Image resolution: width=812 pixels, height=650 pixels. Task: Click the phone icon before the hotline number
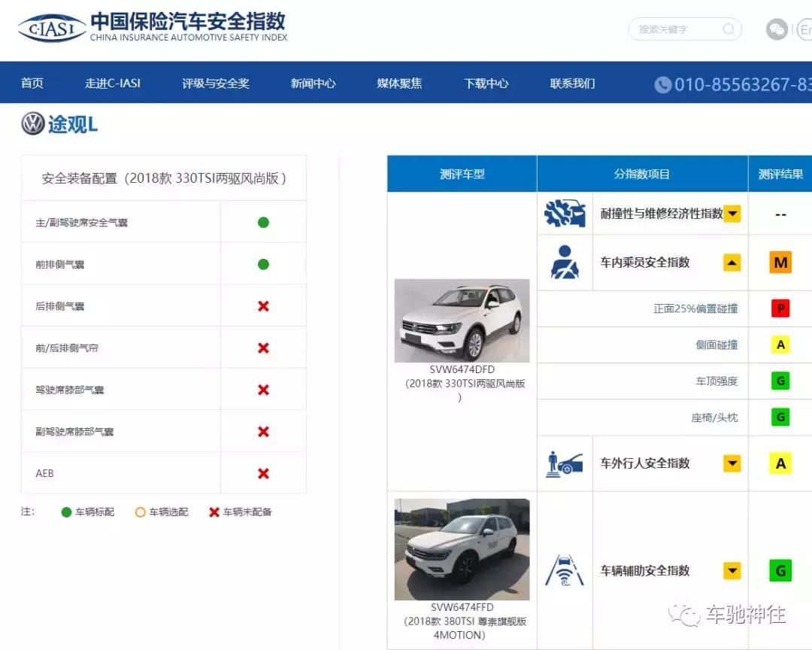pos(662,85)
